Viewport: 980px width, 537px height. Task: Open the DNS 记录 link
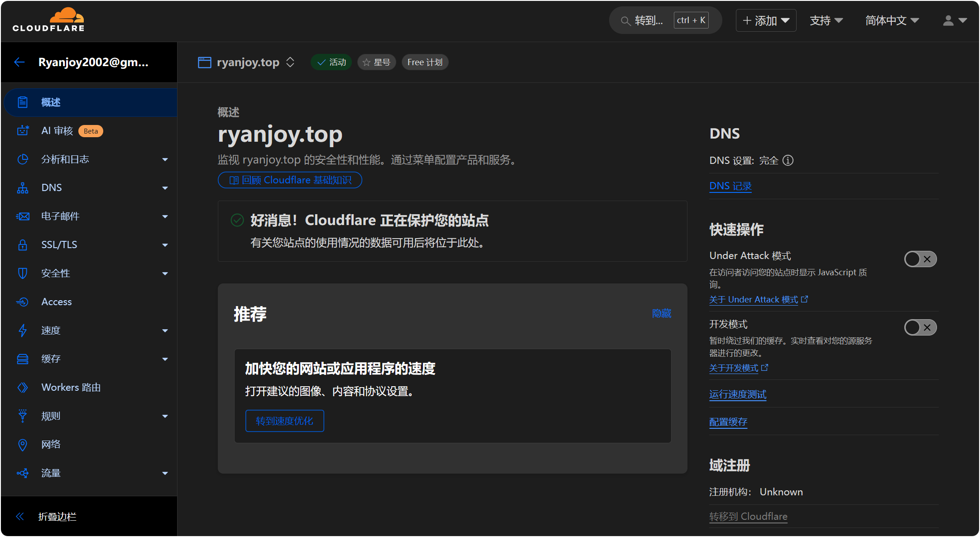(x=730, y=186)
